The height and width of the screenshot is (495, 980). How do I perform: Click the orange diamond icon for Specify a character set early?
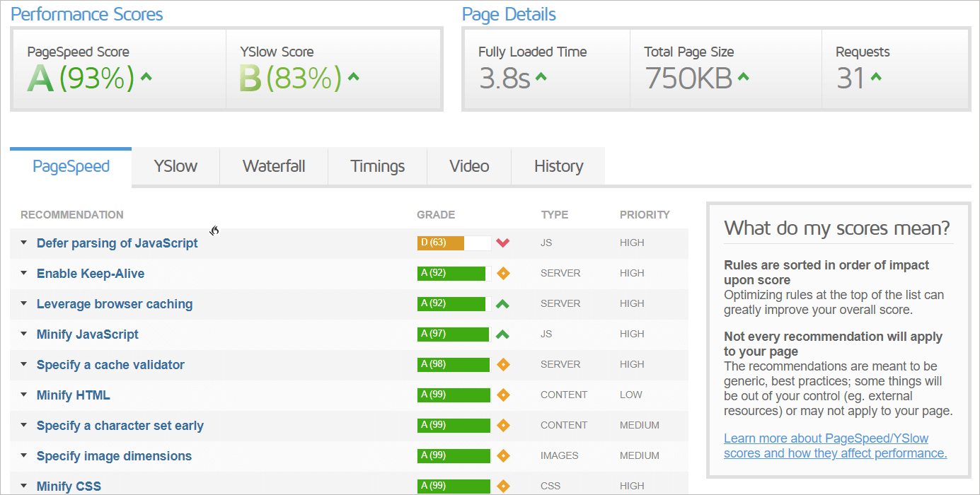click(503, 426)
